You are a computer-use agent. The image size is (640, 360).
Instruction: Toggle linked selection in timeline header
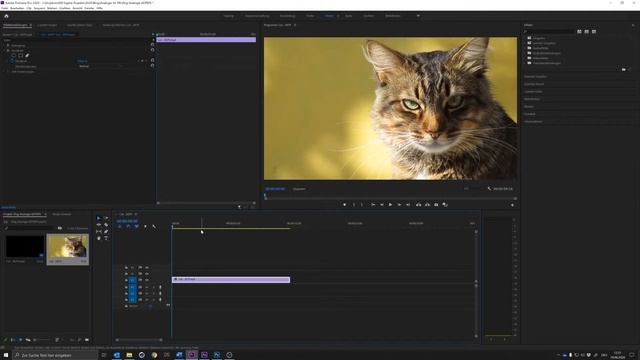[x=136, y=227]
